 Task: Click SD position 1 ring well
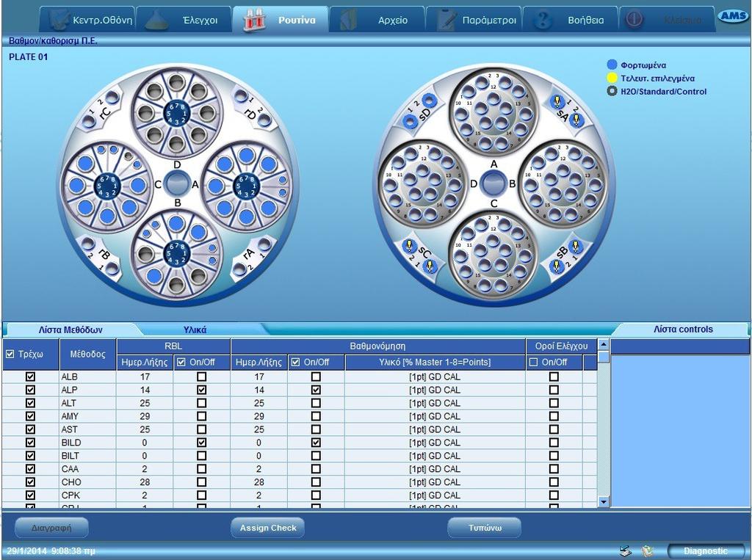(410, 122)
